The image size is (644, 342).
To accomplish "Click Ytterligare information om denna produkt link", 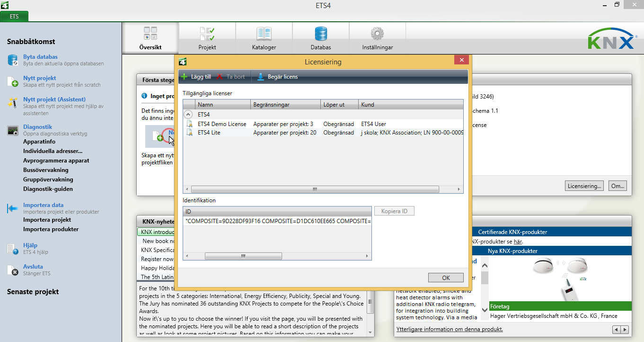I will pyautogui.click(x=450, y=329).
